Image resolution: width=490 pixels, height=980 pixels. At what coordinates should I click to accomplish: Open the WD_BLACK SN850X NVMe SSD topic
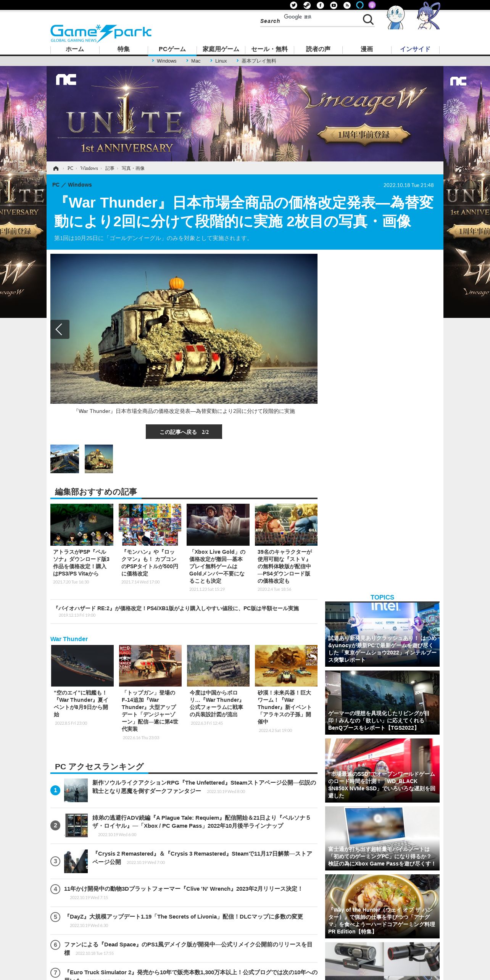[382, 770]
